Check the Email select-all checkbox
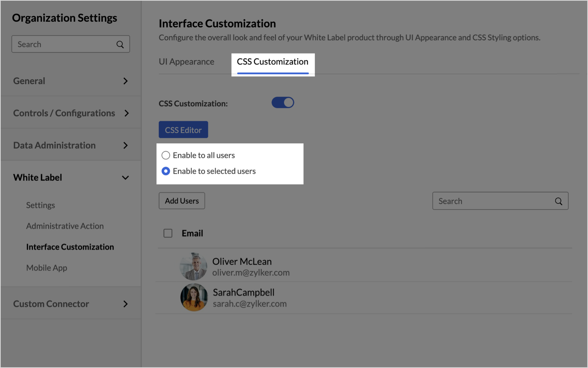588x368 pixels. point(168,233)
